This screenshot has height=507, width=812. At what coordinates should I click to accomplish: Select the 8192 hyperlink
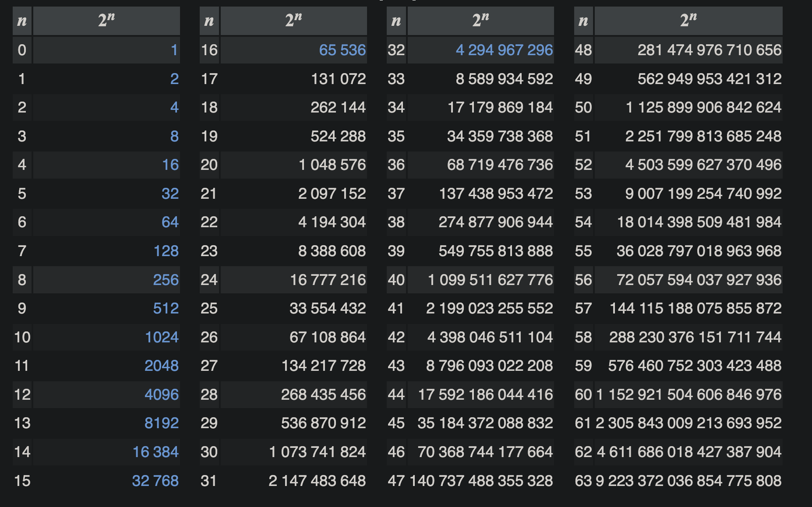pos(163,423)
